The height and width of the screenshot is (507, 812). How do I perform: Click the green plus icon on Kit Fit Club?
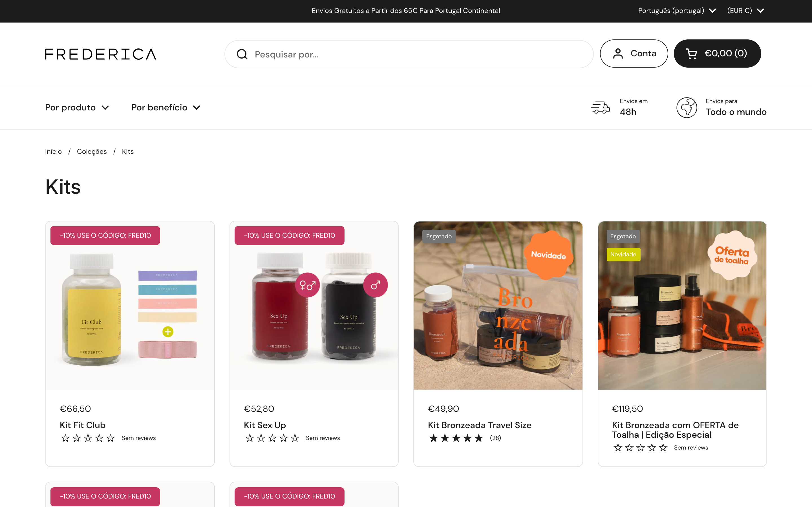coord(168,332)
